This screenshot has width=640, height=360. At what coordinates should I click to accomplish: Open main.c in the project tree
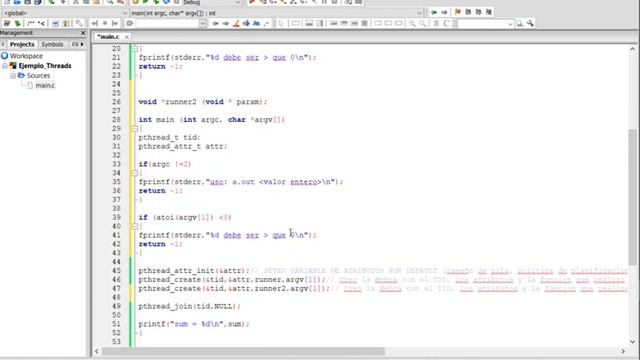(x=45, y=85)
